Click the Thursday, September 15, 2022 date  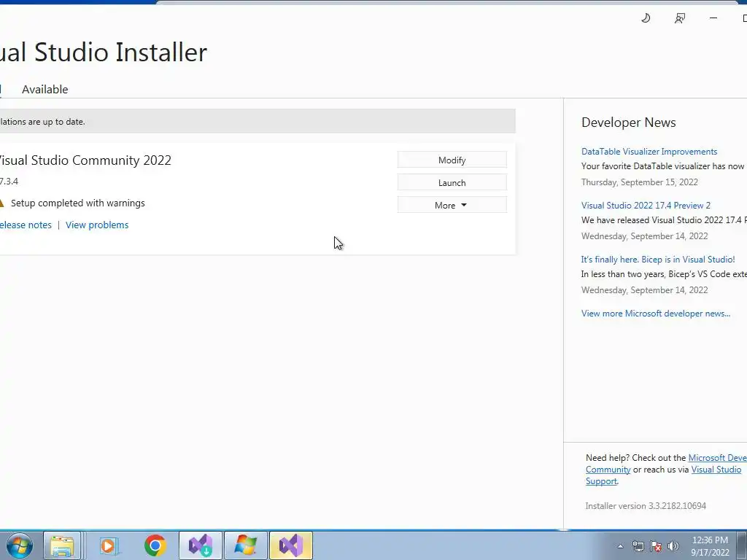(x=639, y=182)
